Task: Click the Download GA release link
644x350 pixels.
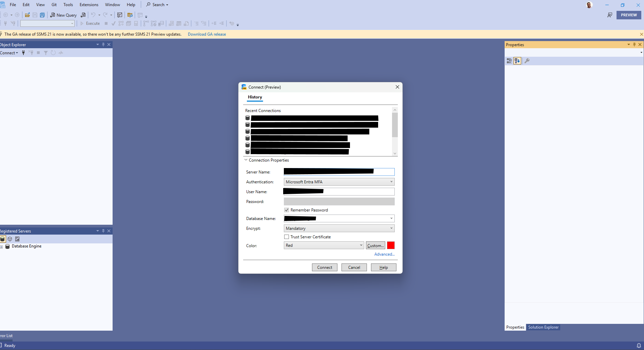Action: (x=207, y=34)
